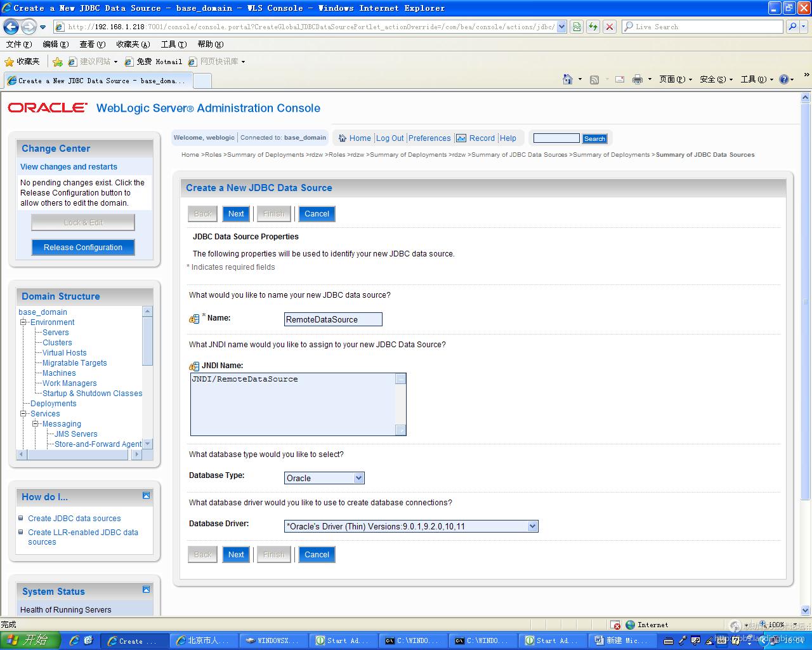
Task: Click the Name input field
Action: click(x=333, y=319)
